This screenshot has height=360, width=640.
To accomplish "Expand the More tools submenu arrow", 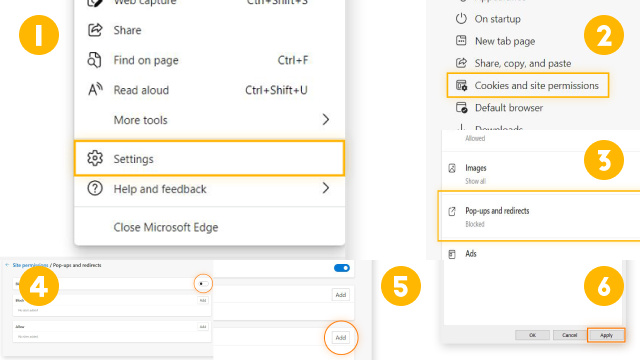I will [x=325, y=120].
